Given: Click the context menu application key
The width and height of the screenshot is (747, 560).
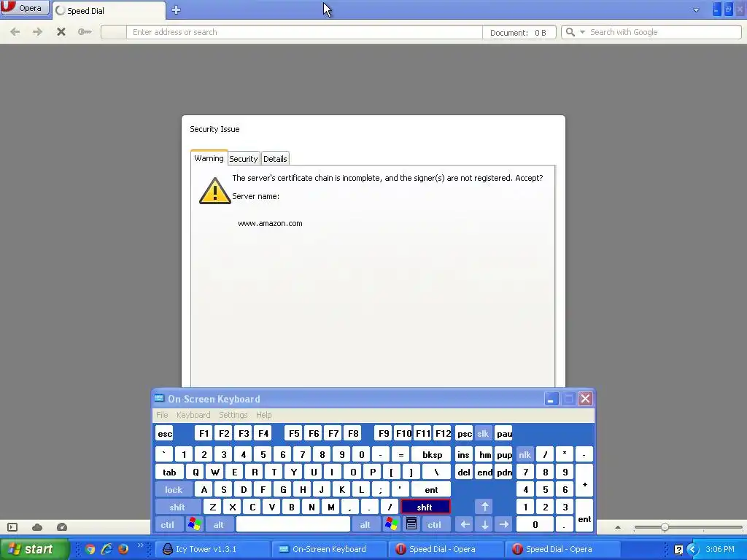Looking at the screenshot, I should 411,525.
